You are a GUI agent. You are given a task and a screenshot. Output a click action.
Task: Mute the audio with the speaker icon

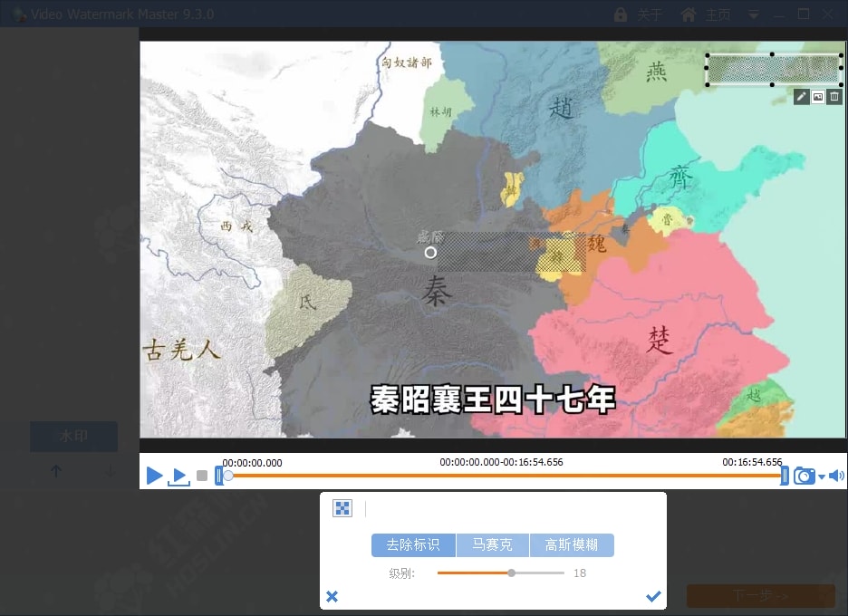[836, 476]
